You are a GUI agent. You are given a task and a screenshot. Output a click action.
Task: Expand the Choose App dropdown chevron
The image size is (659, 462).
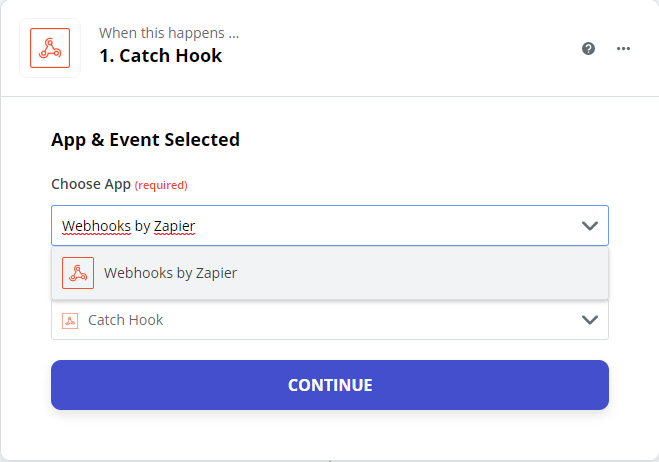[590, 226]
